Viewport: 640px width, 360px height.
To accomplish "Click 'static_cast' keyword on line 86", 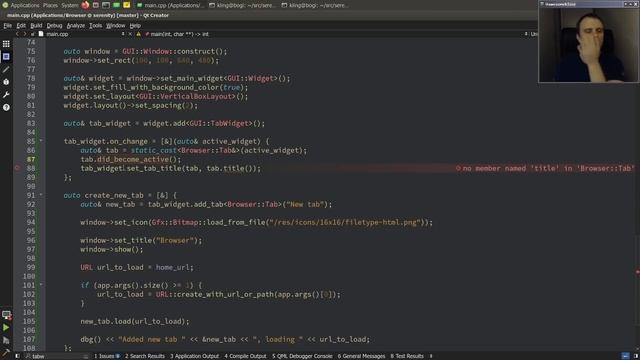I will 153,150.
